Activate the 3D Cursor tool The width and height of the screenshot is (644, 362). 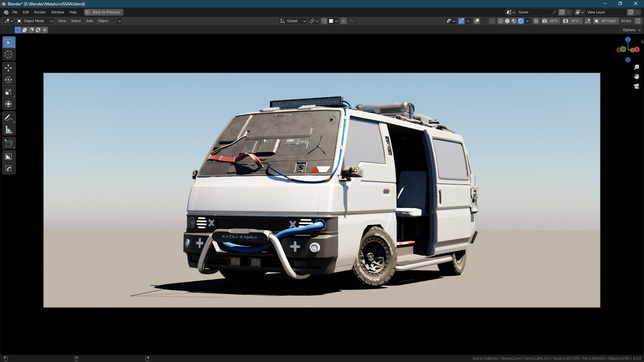pyautogui.click(x=8, y=54)
